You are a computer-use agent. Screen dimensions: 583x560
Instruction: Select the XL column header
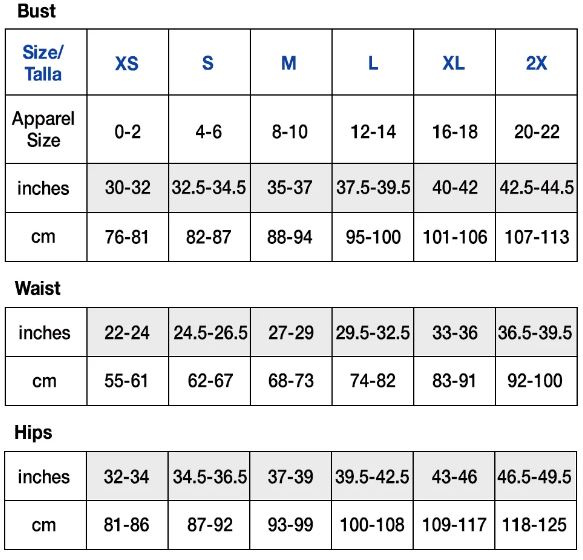point(454,62)
